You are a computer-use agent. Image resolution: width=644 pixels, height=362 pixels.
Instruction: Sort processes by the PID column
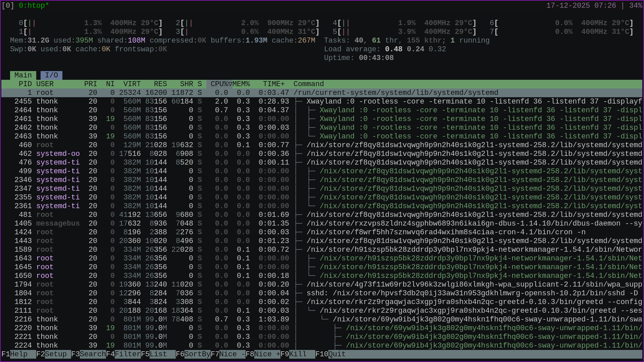tap(25, 84)
